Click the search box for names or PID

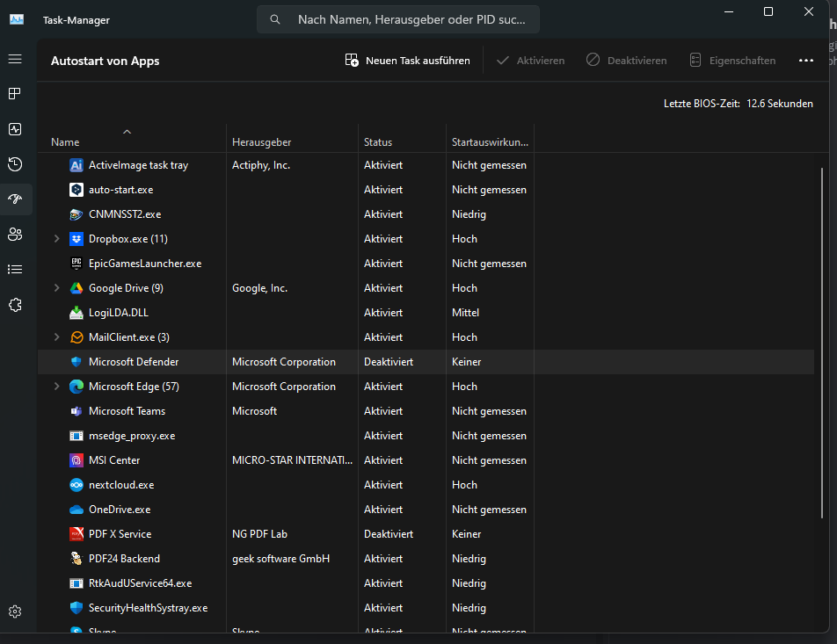click(398, 19)
